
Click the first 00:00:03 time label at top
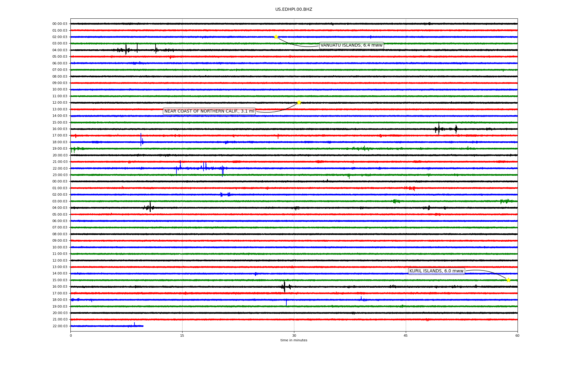[x=60, y=24]
